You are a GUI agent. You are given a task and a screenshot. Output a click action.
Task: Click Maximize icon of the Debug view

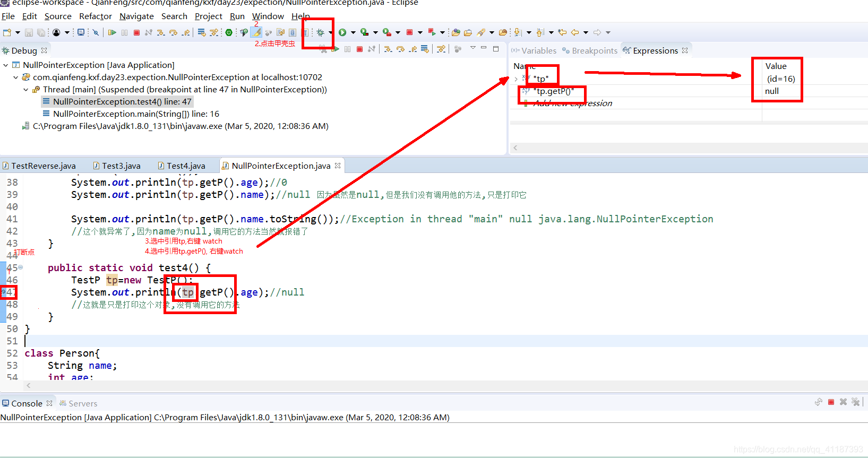click(x=496, y=48)
